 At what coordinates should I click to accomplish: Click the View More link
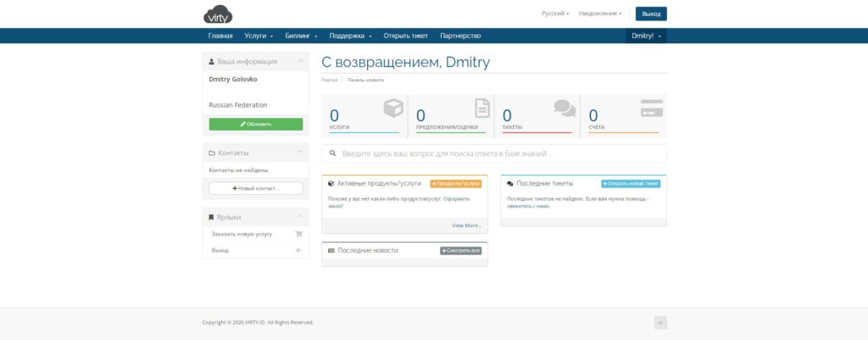[467, 226]
